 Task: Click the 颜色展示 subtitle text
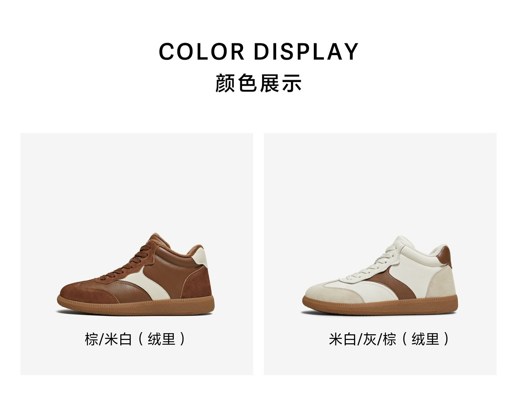click(258, 83)
